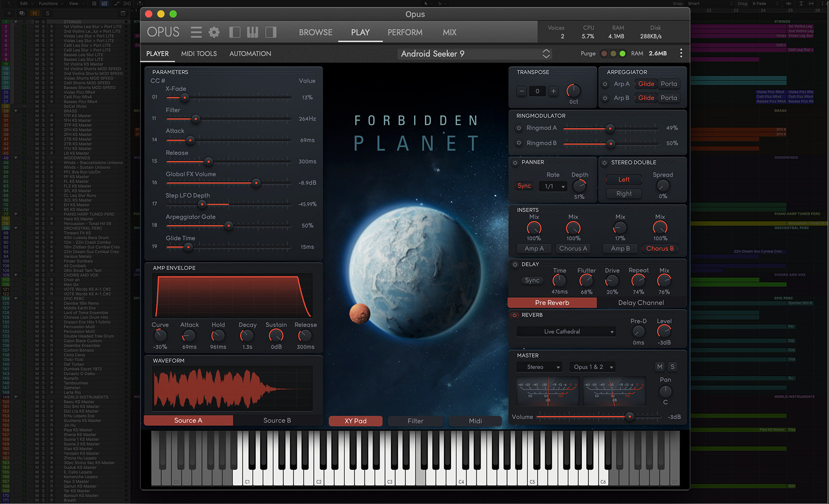Adjust the Panner Depth knob
This screenshot has width=829, height=504.
point(579,186)
